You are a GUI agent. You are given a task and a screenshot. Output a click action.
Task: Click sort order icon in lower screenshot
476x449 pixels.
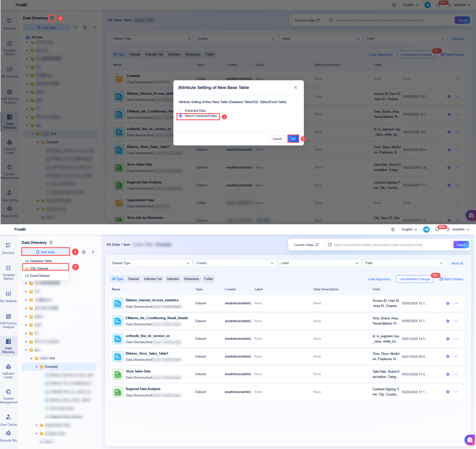(x=93, y=252)
